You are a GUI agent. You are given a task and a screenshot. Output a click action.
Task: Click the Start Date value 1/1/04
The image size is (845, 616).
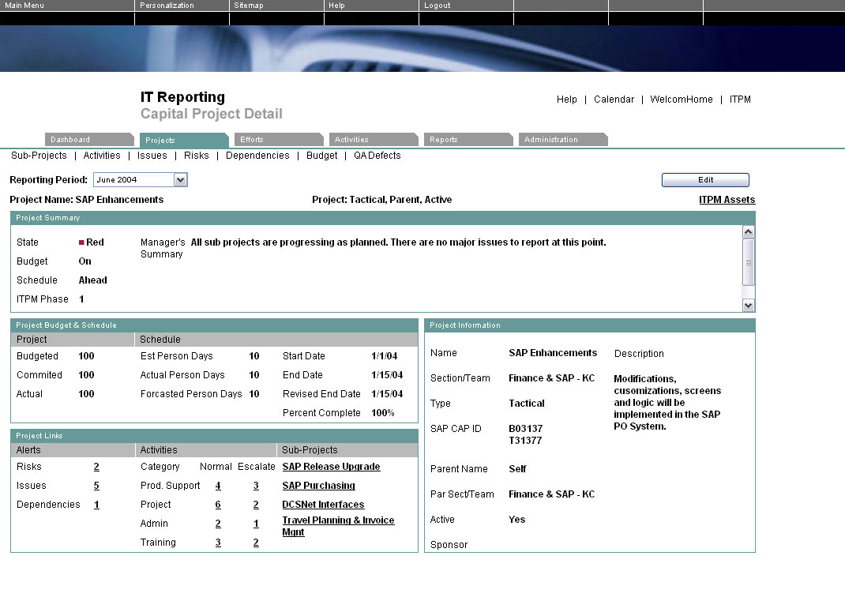click(385, 356)
